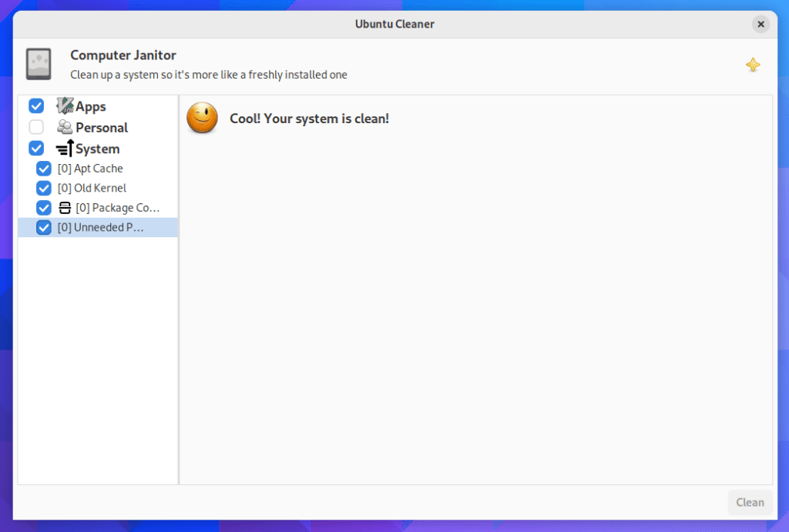Image resolution: width=789 pixels, height=532 pixels.
Task: Toggle the System checkbox
Action: pos(35,148)
